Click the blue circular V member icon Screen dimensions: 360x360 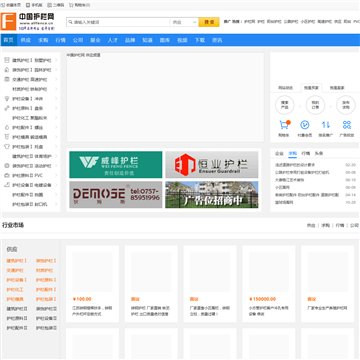pos(305,125)
